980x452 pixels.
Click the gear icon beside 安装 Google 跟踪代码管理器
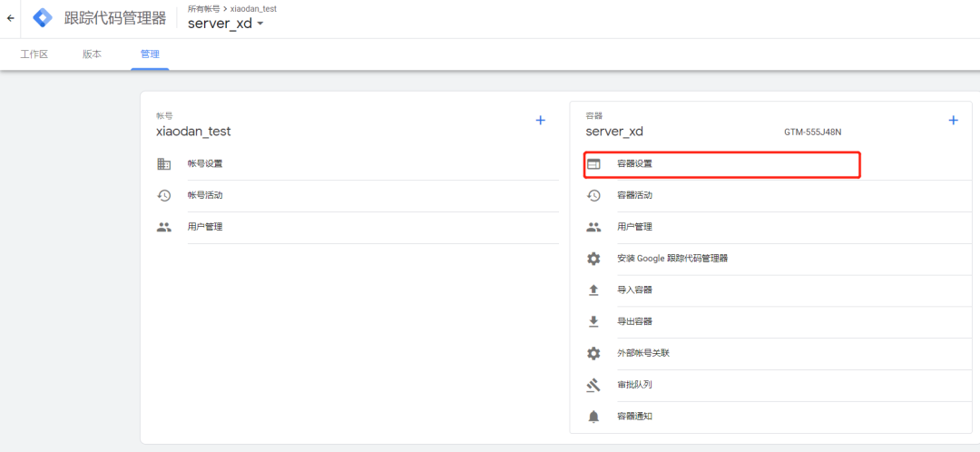point(593,259)
